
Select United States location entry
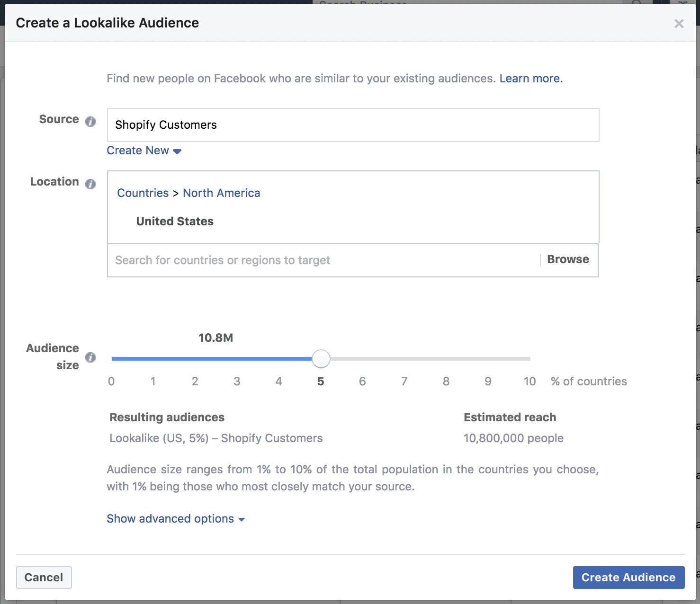pos(175,222)
